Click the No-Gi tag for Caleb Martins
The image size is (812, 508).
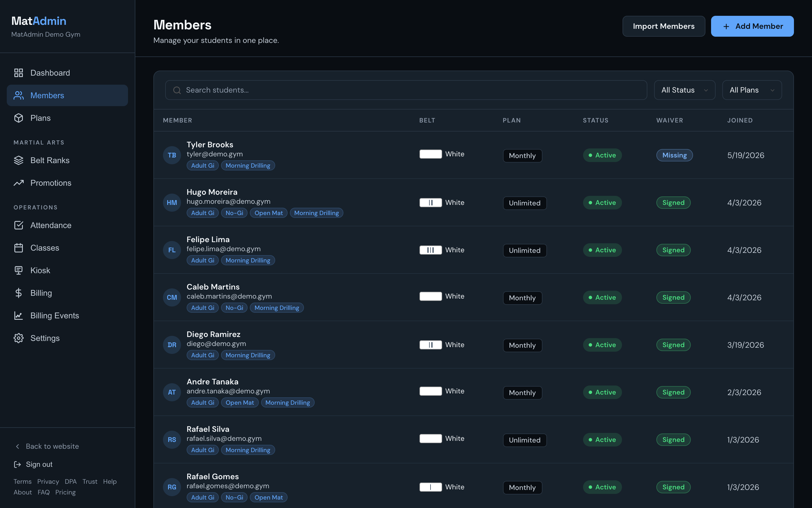click(x=234, y=308)
